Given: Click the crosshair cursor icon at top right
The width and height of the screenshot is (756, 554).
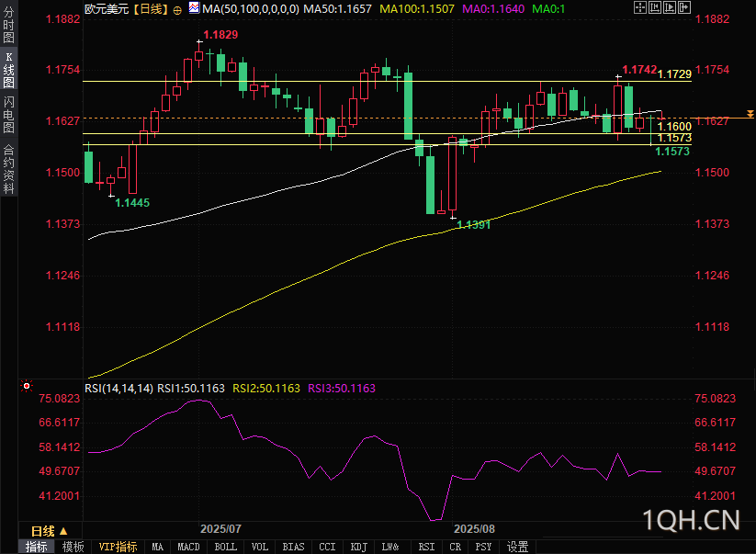Looking at the screenshot, I should tap(640, 7).
